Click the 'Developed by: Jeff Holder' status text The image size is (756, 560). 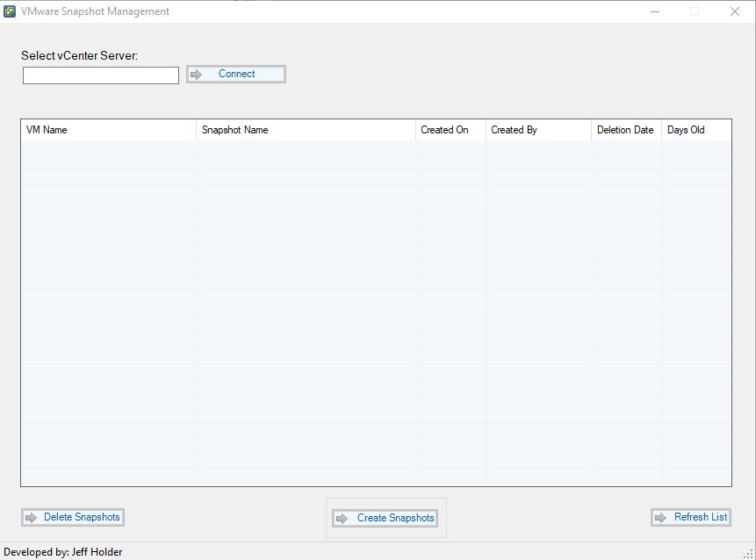(63, 552)
